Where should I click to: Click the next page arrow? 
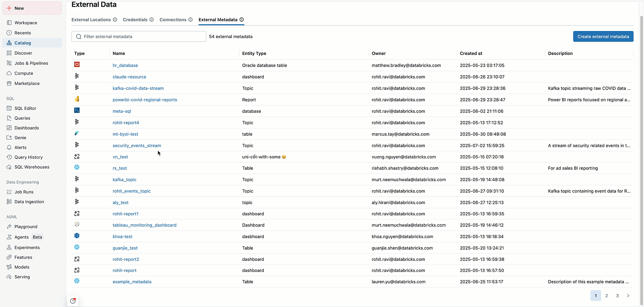coord(628,296)
